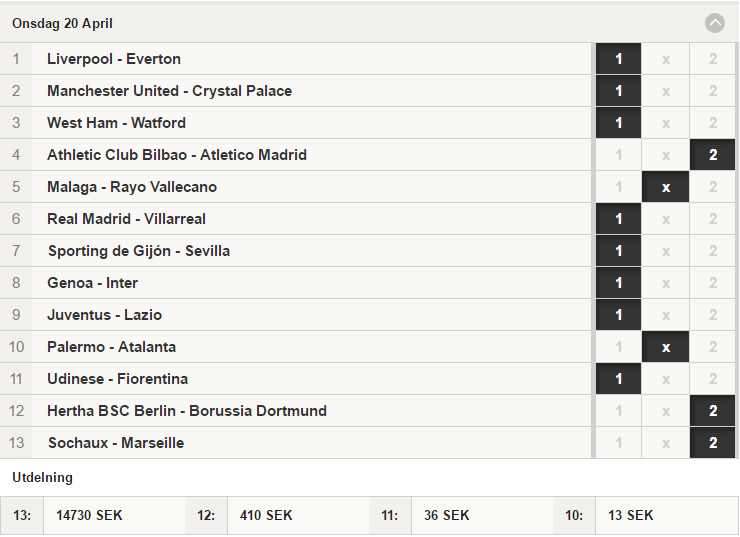Select 2 for Sochaux - Marseille

(x=713, y=443)
